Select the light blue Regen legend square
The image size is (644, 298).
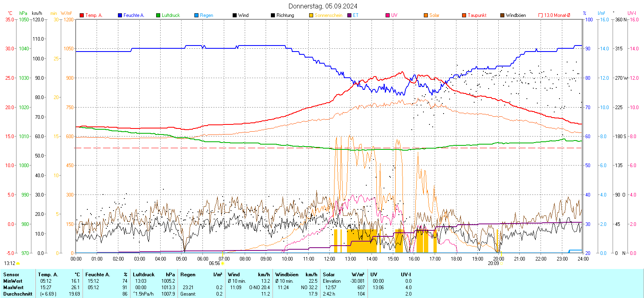click(196, 15)
